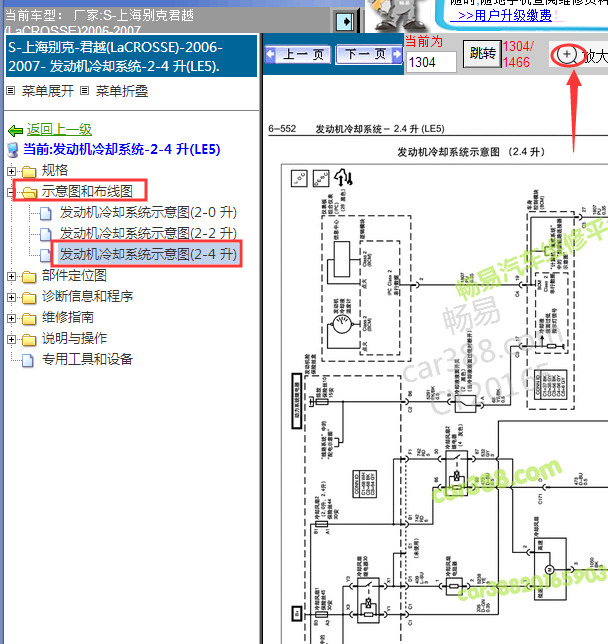Click the first schematic legend icon in diagram
Screen dimensions: 608x644
299,178
